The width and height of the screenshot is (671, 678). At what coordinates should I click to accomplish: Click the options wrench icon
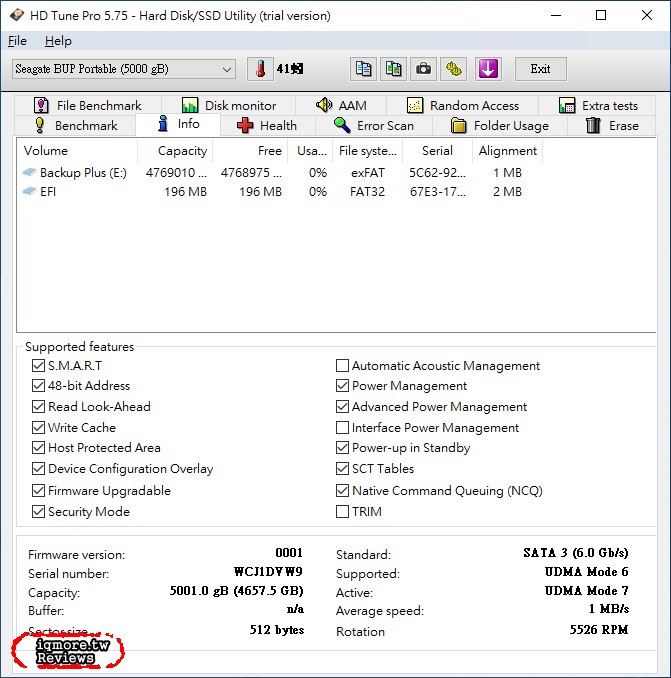click(x=455, y=69)
